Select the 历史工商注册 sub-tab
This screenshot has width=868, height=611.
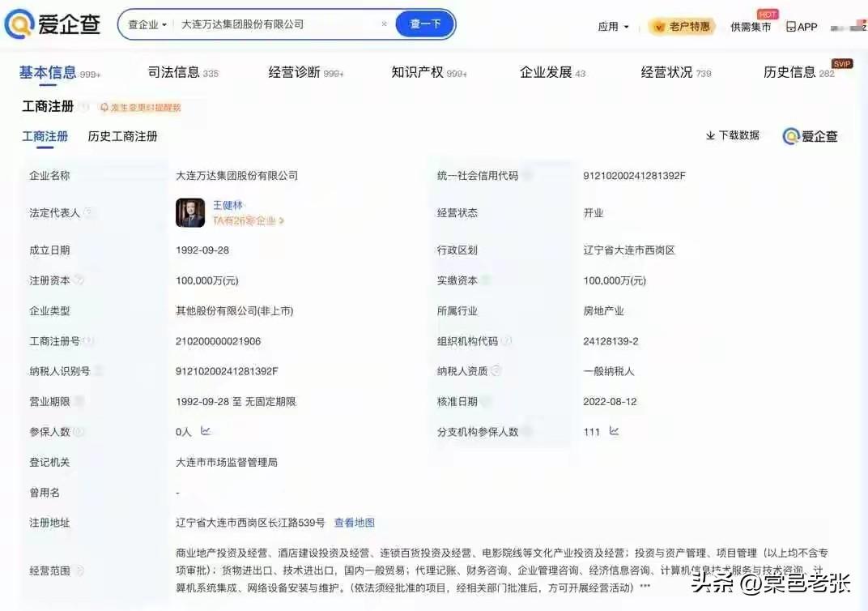click(122, 136)
